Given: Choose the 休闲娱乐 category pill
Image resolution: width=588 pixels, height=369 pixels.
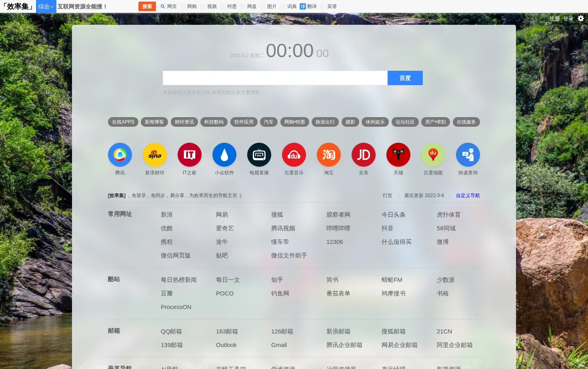Looking at the screenshot, I should [x=375, y=122].
